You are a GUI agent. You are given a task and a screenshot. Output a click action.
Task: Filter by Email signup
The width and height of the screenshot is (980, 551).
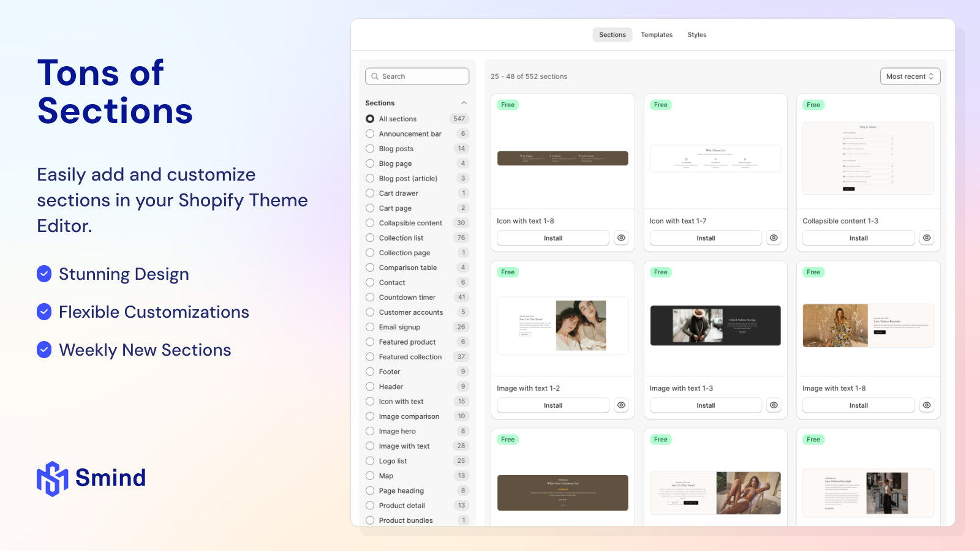[370, 327]
